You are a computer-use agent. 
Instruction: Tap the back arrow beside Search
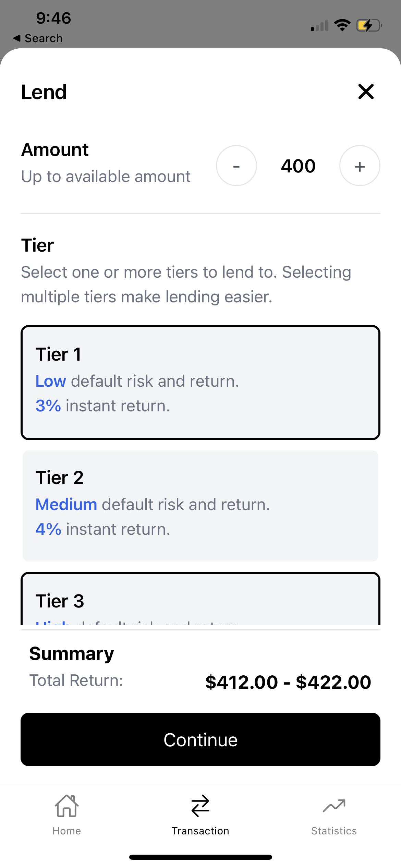tap(17, 38)
